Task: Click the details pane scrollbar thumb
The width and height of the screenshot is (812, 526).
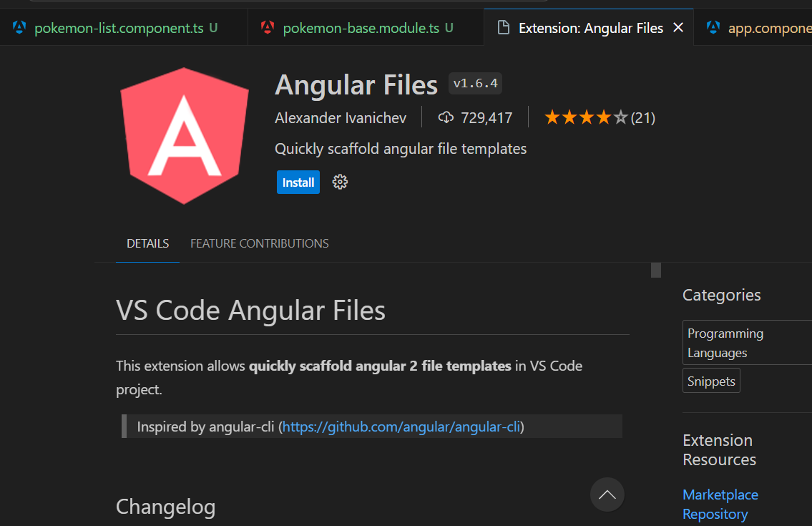Action: click(x=655, y=270)
